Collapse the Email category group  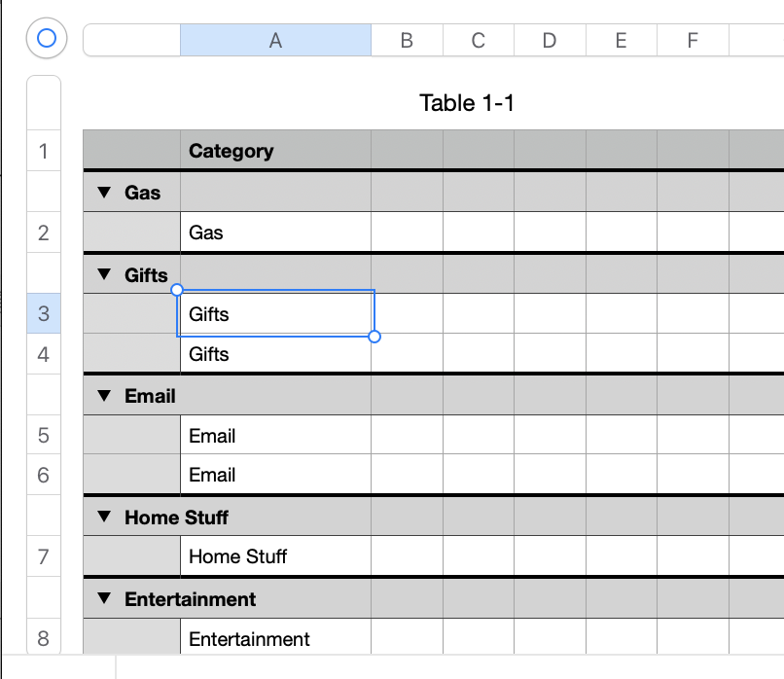(x=104, y=396)
